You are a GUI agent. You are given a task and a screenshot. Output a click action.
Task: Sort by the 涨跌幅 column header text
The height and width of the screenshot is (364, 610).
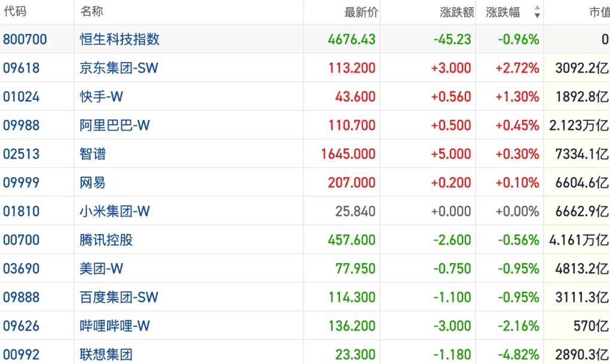point(502,12)
